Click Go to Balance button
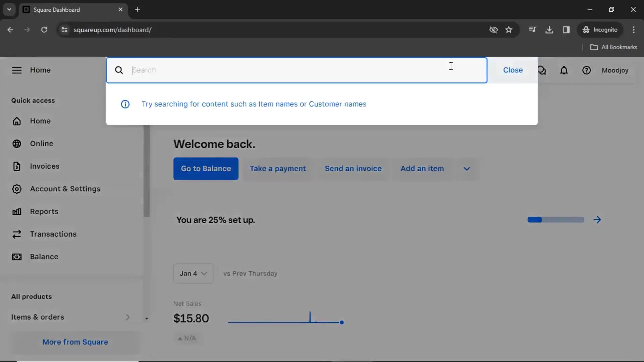 coord(206,169)
